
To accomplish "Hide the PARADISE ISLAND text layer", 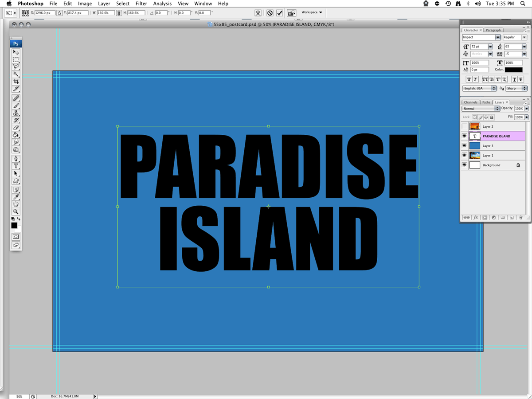I will click(x=465, y=136).
